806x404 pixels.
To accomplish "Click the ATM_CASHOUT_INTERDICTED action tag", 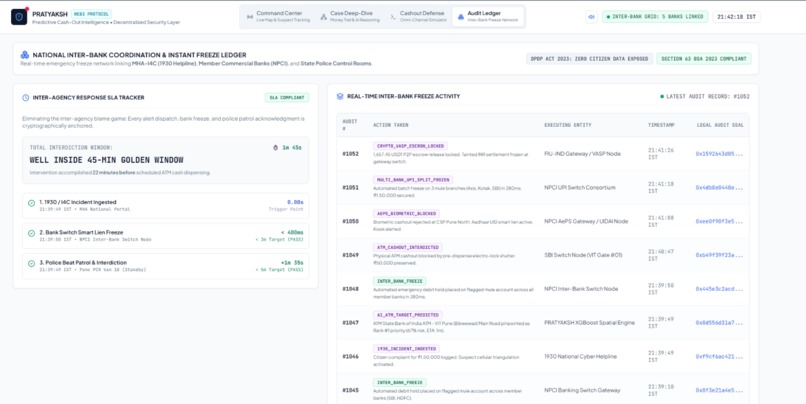I will click(408, 247).
